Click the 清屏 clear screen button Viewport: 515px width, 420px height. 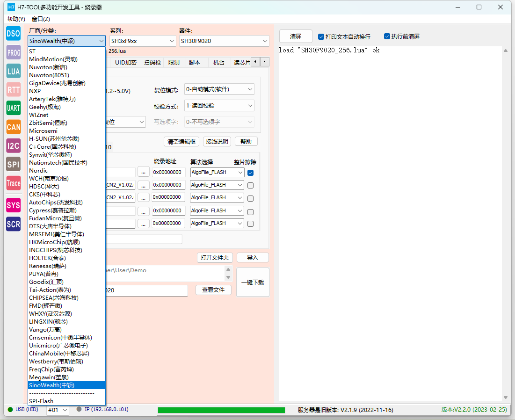296,36
